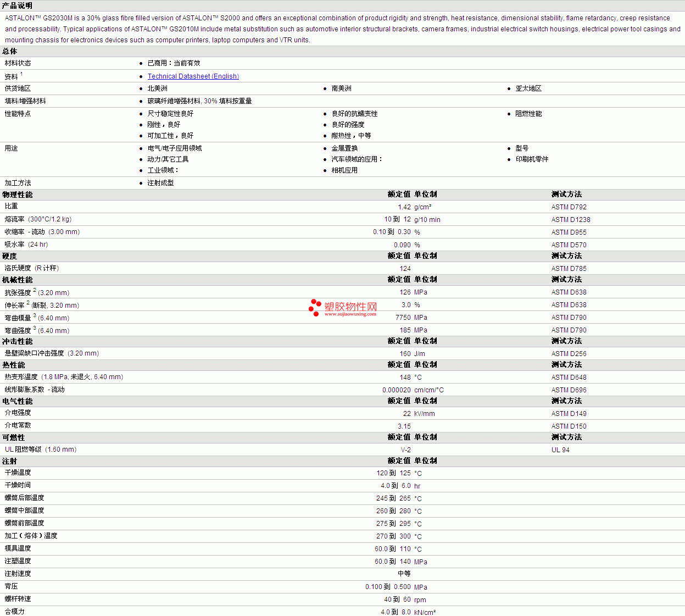This screenshot has width=685, height=616.
Task: Click the 介电强度 row label
Action: (x=18, y=413)
